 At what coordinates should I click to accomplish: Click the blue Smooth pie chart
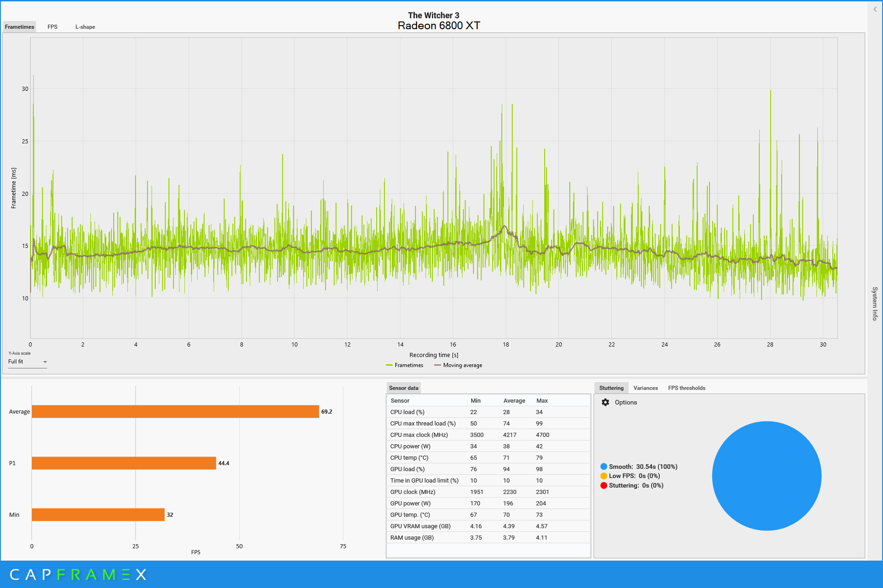tap(767, 476)
